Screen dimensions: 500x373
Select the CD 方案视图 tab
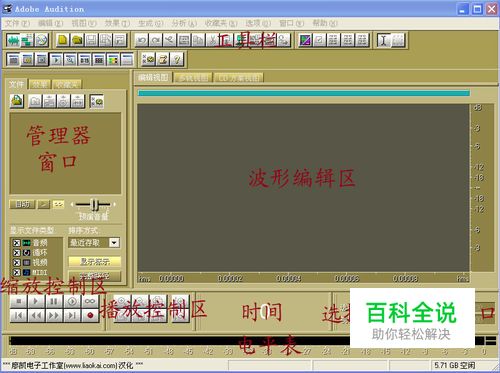tap(239, 78)
